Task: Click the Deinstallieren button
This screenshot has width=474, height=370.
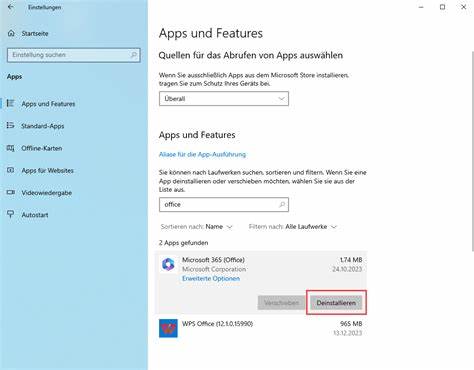Action: [x=336, y=303]
